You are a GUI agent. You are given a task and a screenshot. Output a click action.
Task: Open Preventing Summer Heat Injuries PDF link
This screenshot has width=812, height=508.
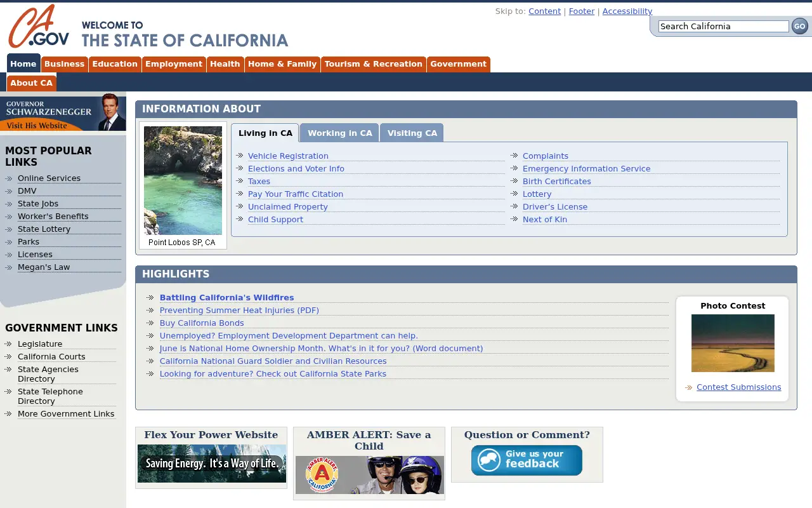[239, 310]
